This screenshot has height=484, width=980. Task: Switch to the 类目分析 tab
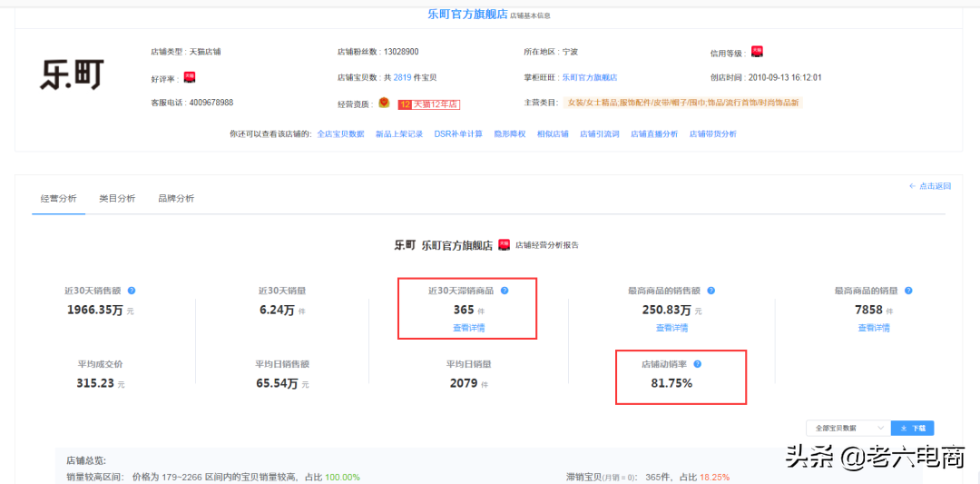coord(117,198)
